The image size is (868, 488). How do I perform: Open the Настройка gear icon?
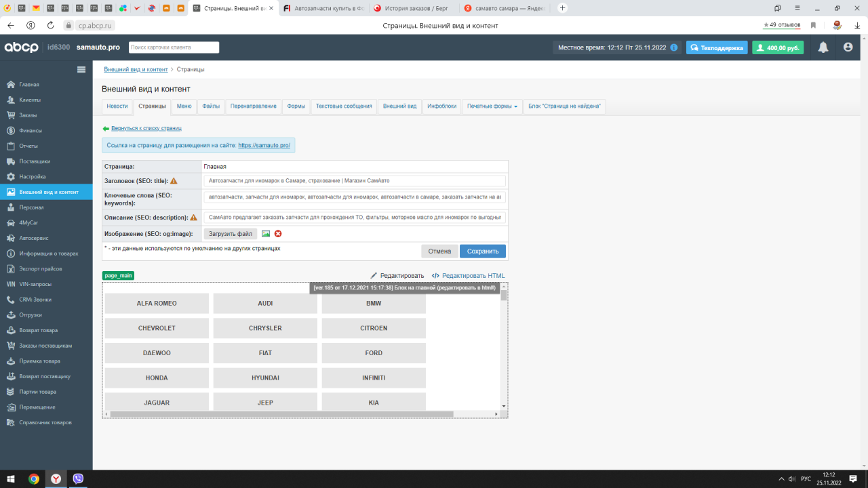(x=10, y=177)
